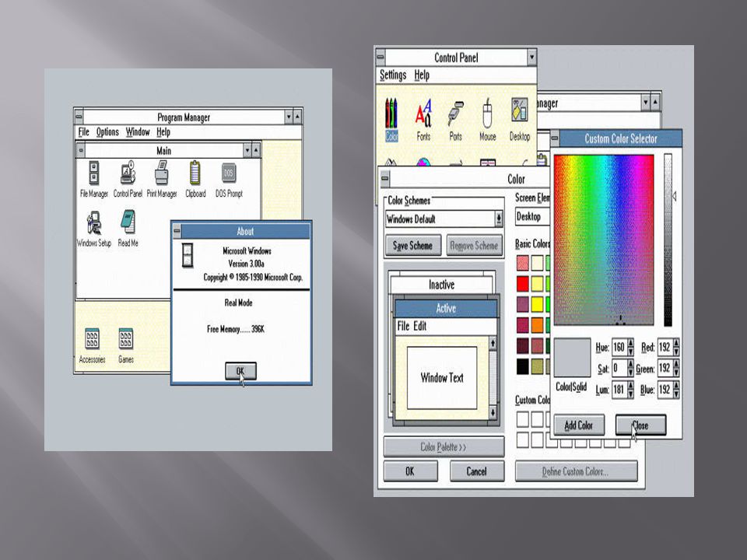This screenshot has height=560, width=747.
Task: Open the Custom Color Selector control-menu box
Action: click(x=555, y=138)
